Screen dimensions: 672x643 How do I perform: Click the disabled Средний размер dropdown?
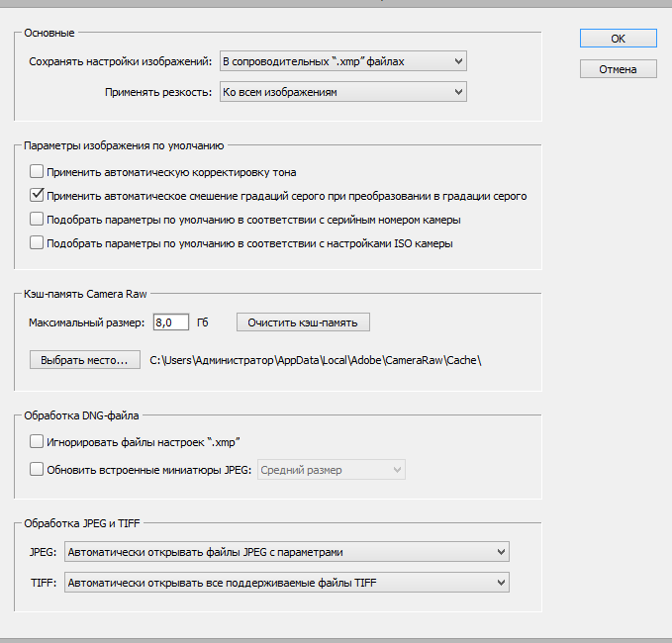(332, 470)
